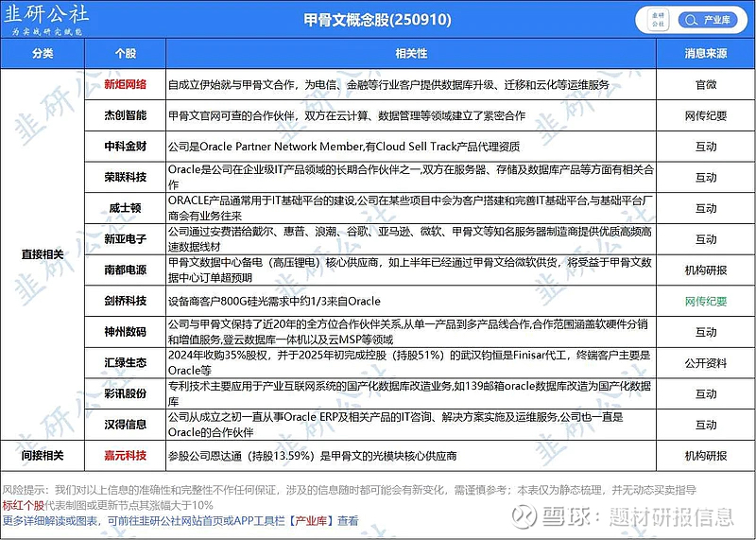Click description 设备商客户800G硅光需求
The image size is (756, 540).
tap(274, 301)
